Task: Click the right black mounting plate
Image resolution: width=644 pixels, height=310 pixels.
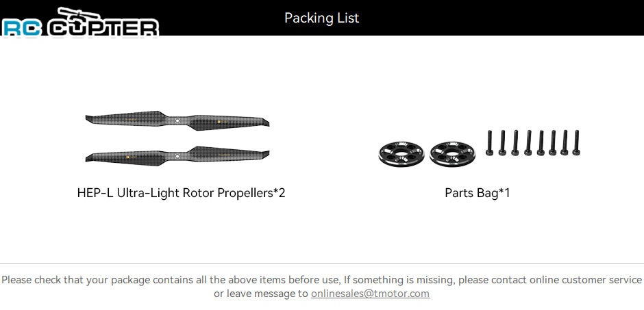Action: [452, 154]
